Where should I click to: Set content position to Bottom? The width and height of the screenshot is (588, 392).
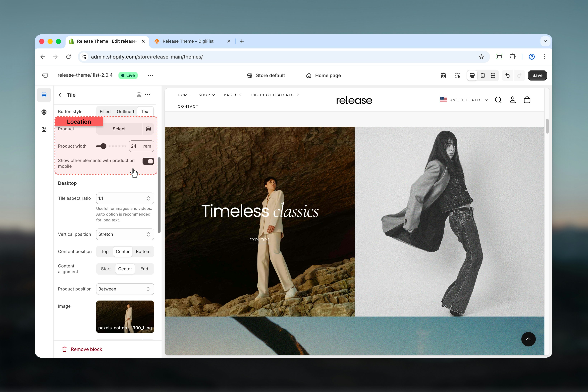(143, 251)
